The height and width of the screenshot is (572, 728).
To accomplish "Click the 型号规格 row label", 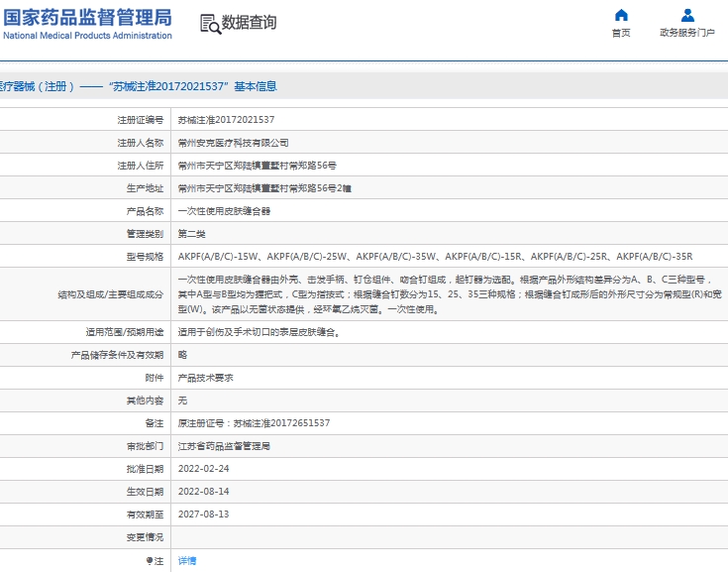I will 145,257.
